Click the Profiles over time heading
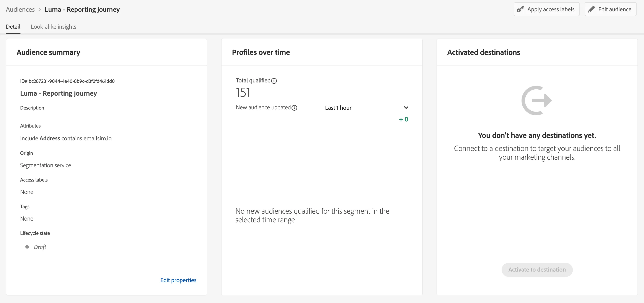The image size is (644, 303). coord(261,52)
